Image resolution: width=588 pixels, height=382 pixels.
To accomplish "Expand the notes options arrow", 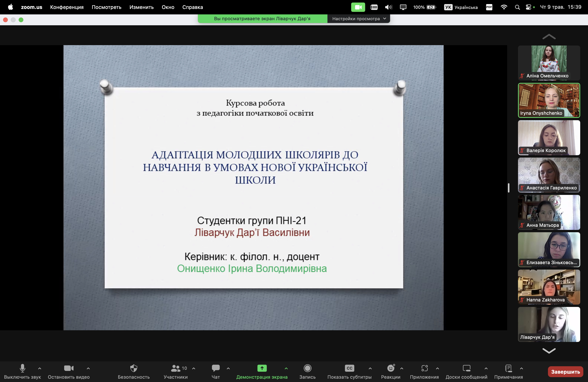I will pyautogui.click(x=521, y=368).
